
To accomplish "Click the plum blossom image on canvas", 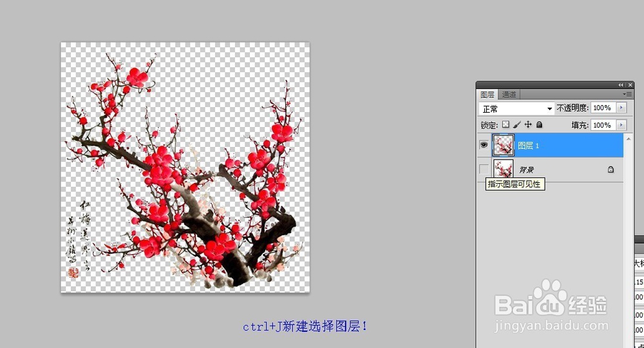I will tap(185, 167).
